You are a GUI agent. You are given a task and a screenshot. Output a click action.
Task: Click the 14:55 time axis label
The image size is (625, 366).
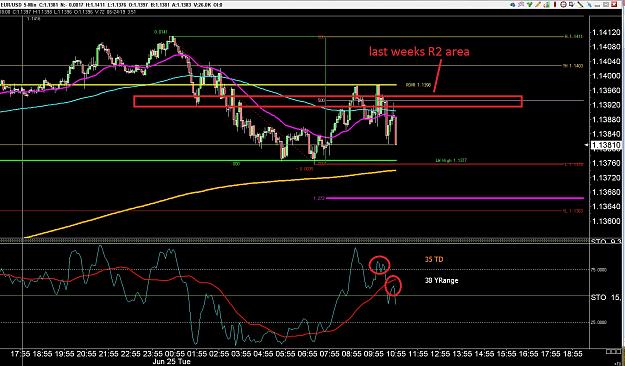coord(483,354)
